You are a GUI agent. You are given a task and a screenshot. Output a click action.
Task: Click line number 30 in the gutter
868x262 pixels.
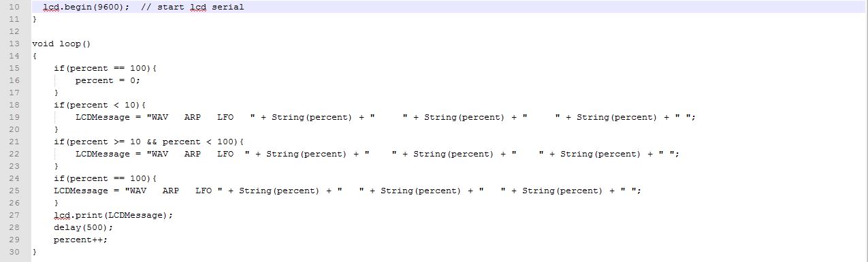tap(12, 252)
